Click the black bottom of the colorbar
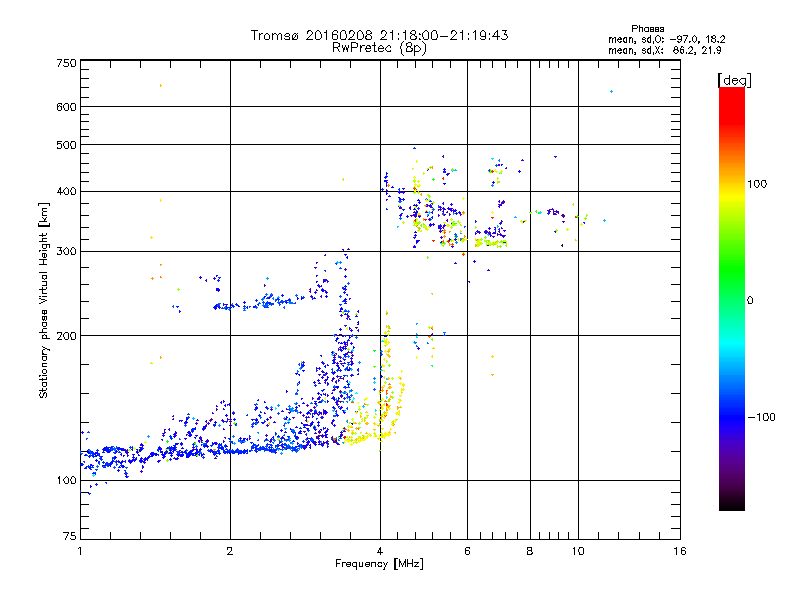Screen dimensions: 800x600 click(732, 503)
